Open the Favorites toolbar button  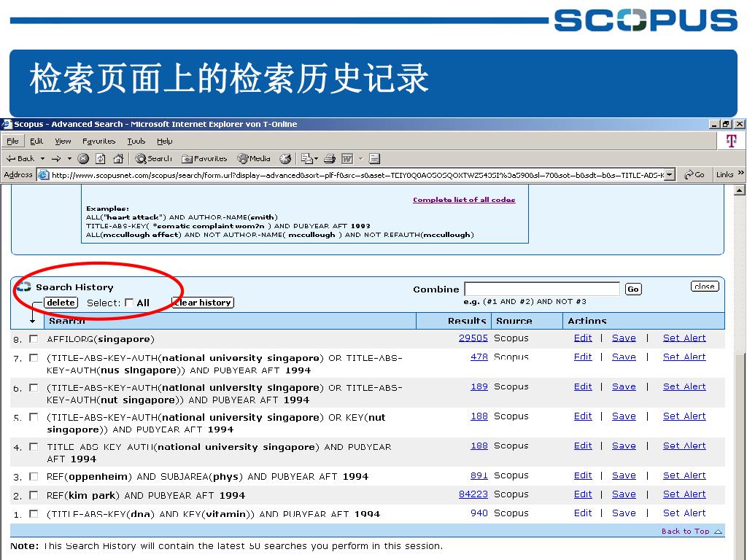pyautogui.click(x=204, y=158)
